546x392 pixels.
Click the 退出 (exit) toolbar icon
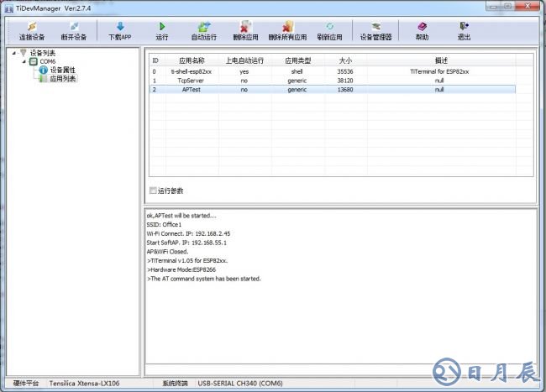[464, 27]
